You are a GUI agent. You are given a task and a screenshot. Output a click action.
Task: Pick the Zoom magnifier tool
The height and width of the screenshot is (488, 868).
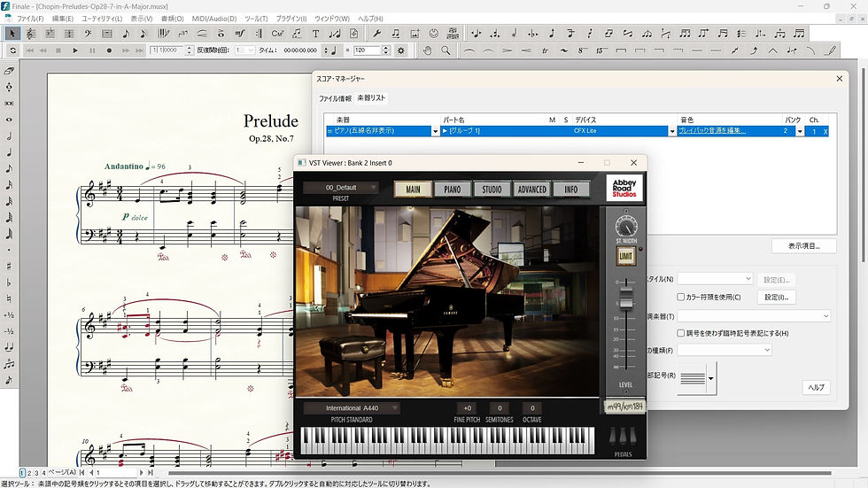pyautogui.click(x=446, y=50)
